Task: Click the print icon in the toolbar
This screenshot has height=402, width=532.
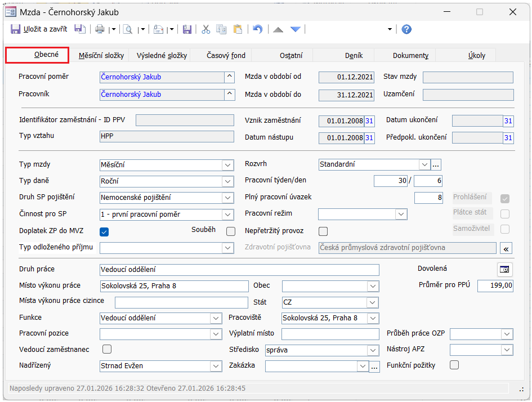Action: 100,29
